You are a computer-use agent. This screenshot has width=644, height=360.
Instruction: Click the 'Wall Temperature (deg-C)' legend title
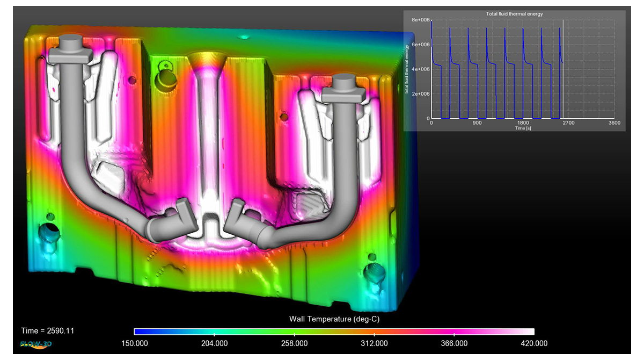coord(335,319)
